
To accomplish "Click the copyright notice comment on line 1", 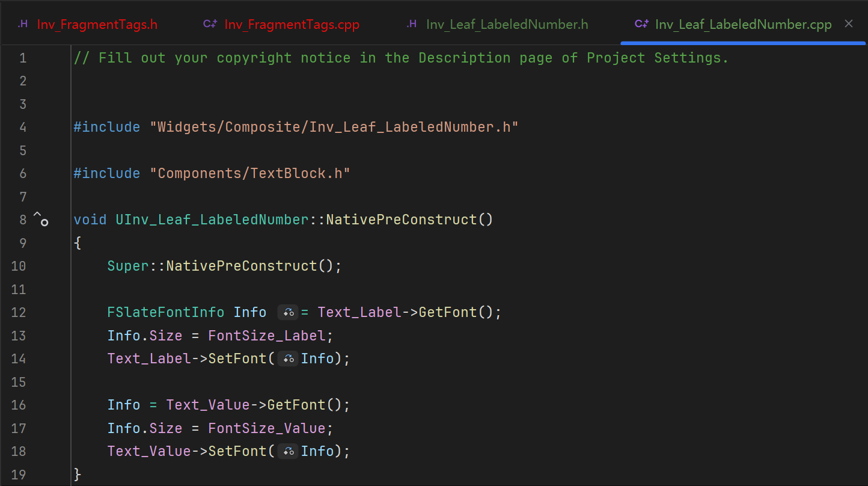I will 401,58.
